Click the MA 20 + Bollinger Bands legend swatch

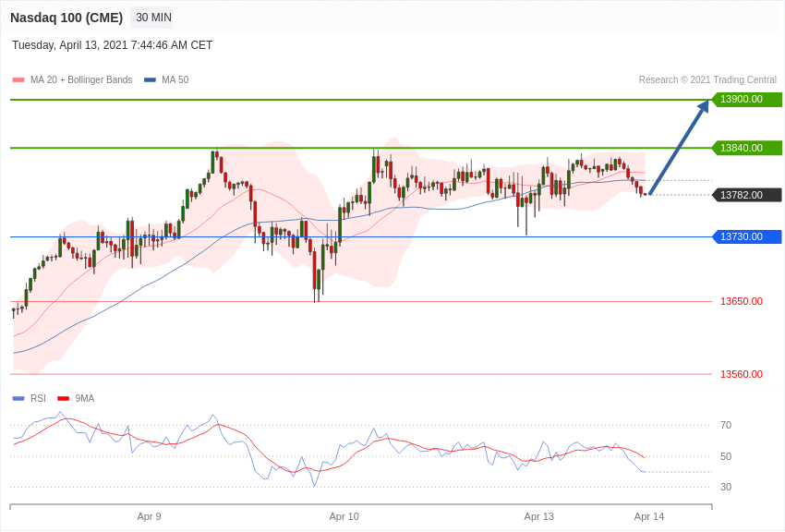[x=18, y=79]
